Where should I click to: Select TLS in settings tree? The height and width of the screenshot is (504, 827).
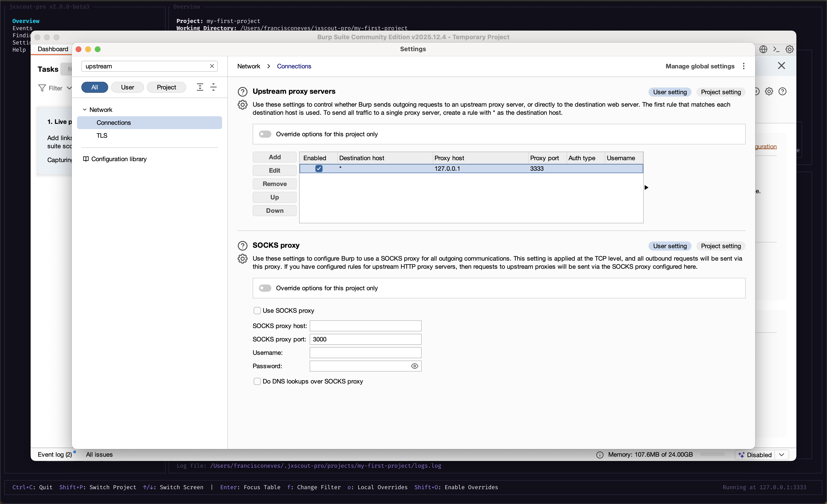coord(102,136)
